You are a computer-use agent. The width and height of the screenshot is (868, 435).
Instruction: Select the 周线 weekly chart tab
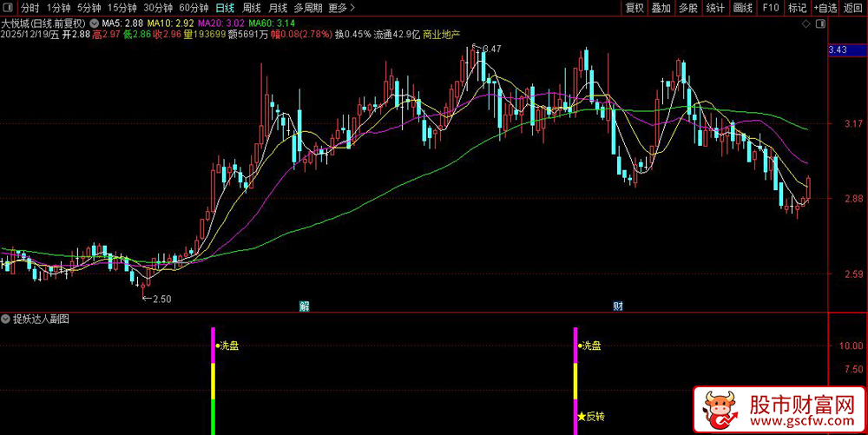[252, 8]
